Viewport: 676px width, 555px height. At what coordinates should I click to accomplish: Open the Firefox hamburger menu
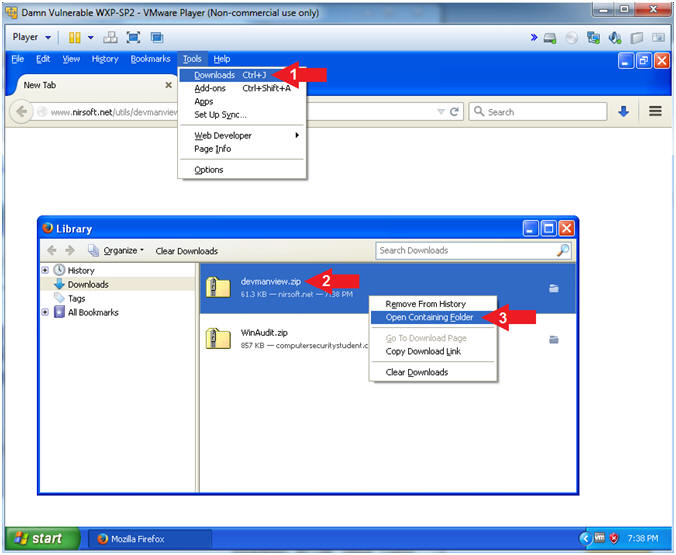[655, 111]
